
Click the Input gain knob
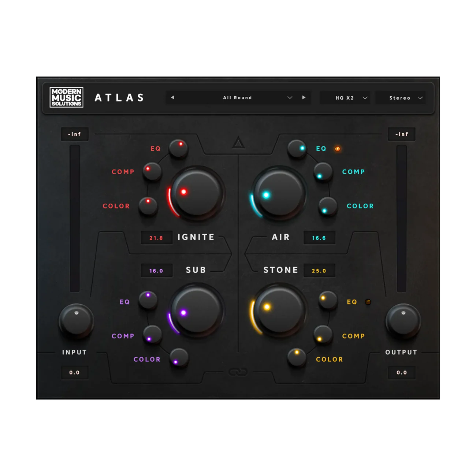[76, 321]
